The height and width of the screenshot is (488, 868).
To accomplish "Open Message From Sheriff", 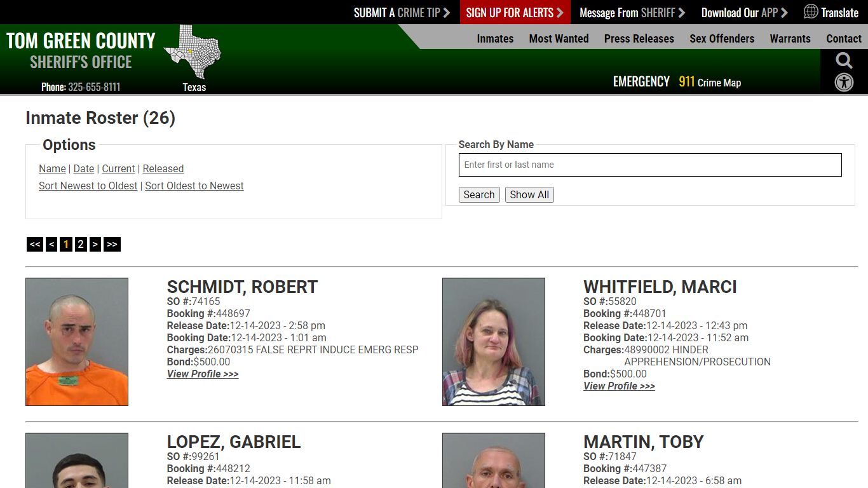I will pos(632,13).
